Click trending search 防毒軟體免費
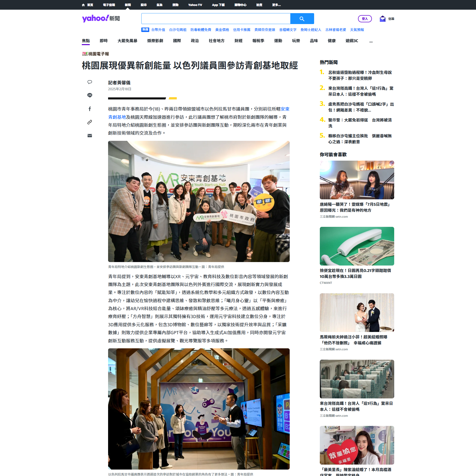Viewport: 476px width, 476px height. [201, 30]
